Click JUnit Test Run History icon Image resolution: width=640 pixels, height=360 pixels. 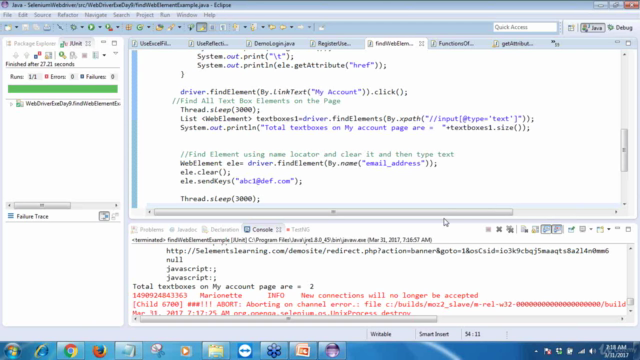(x=96, y=55)
